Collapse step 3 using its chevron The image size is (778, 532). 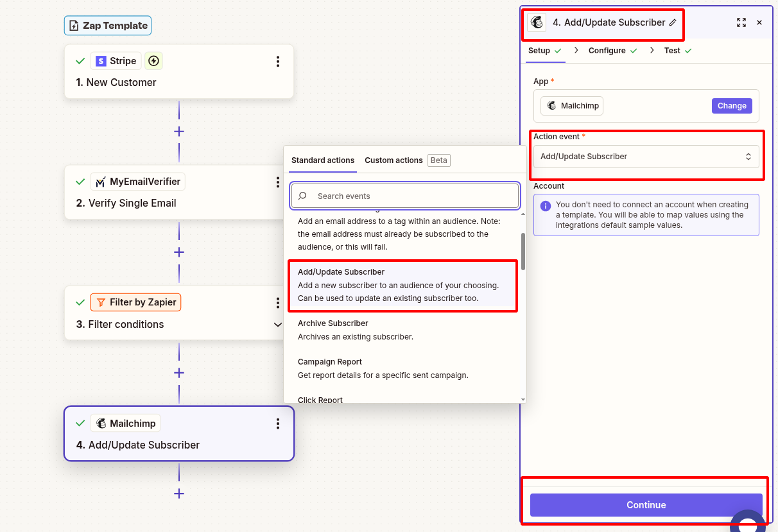tap(278, 325)
